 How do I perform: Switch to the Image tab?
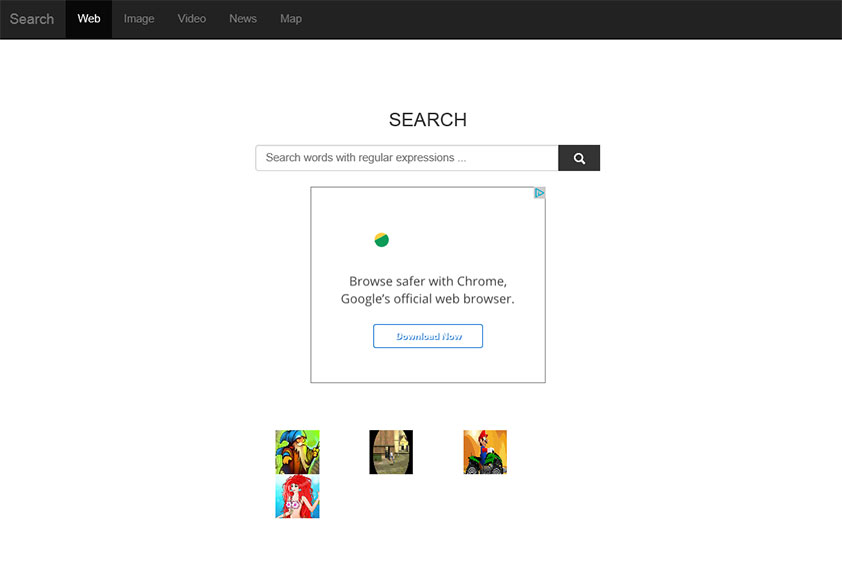click(x=139, y=19)
